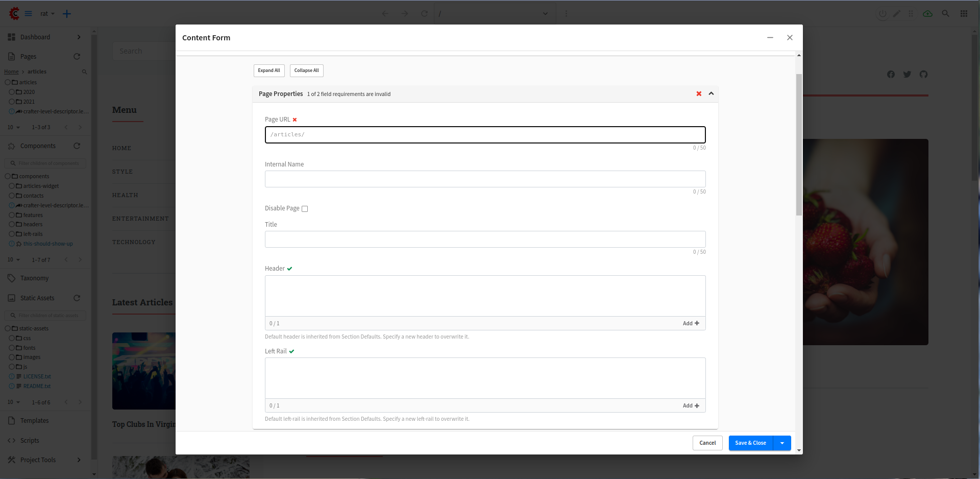Click the Expand All button
Viewport: 980px width, 479px height.
(x=269, y=70)
